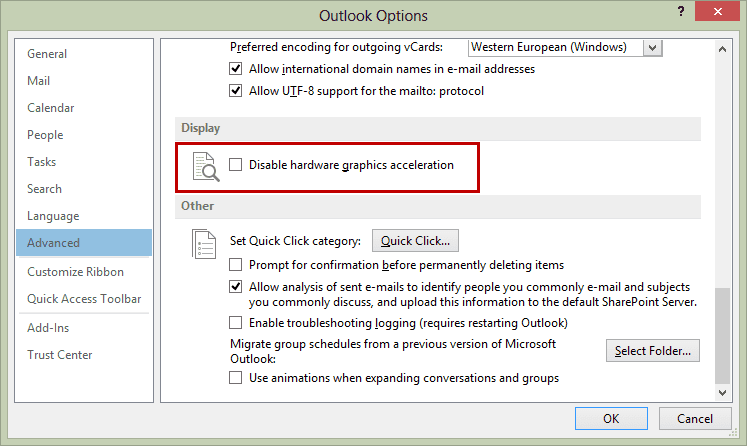Click the scroll down arrow

point(722,393)
